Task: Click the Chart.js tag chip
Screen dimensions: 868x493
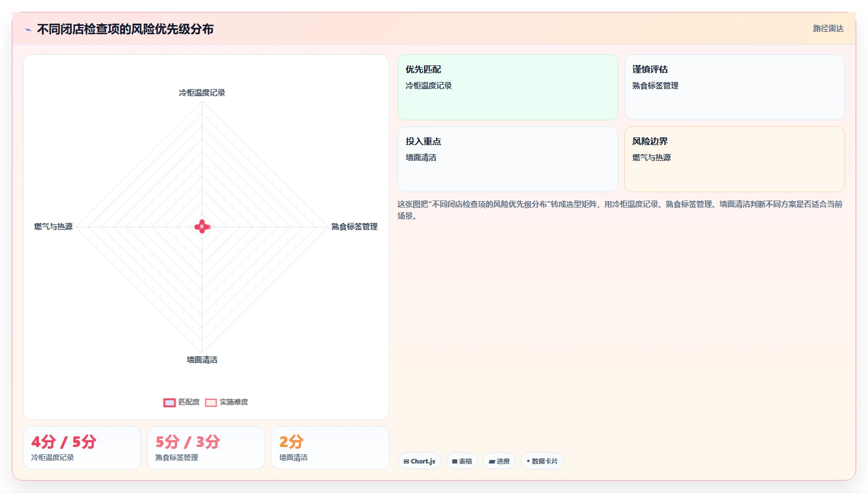Action: coord(420,461)
